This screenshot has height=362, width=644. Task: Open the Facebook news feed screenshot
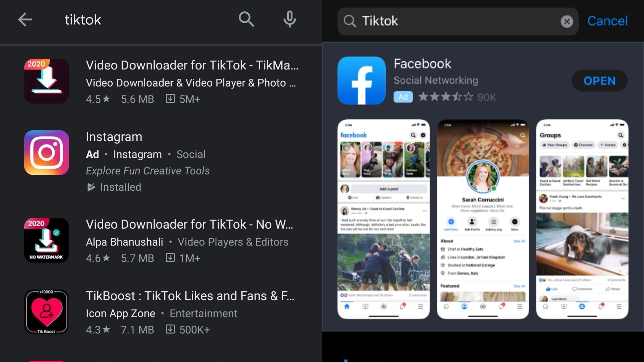383,219
